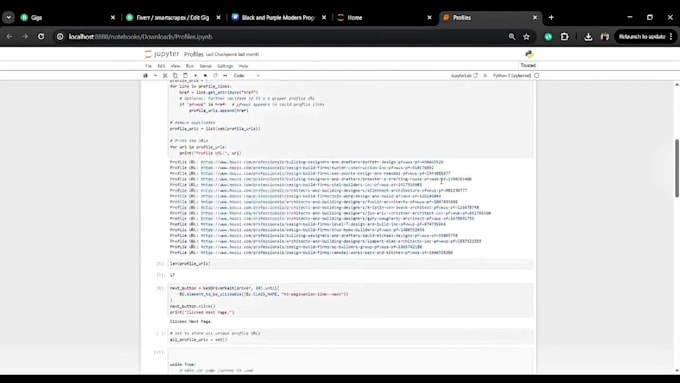Open the Help menu in Jupyter
The height and width of the screenshot is (383, 680).
point(243,66)
